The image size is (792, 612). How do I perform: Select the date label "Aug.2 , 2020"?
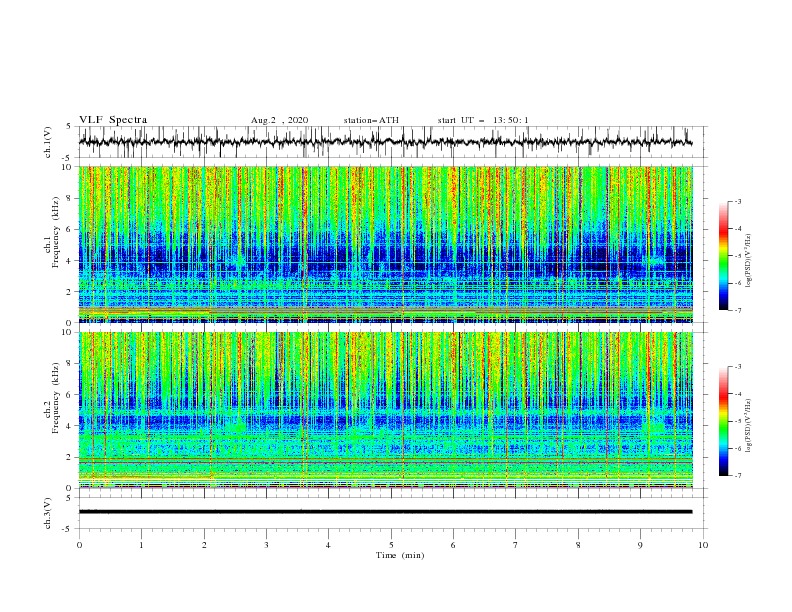point(279,120)
